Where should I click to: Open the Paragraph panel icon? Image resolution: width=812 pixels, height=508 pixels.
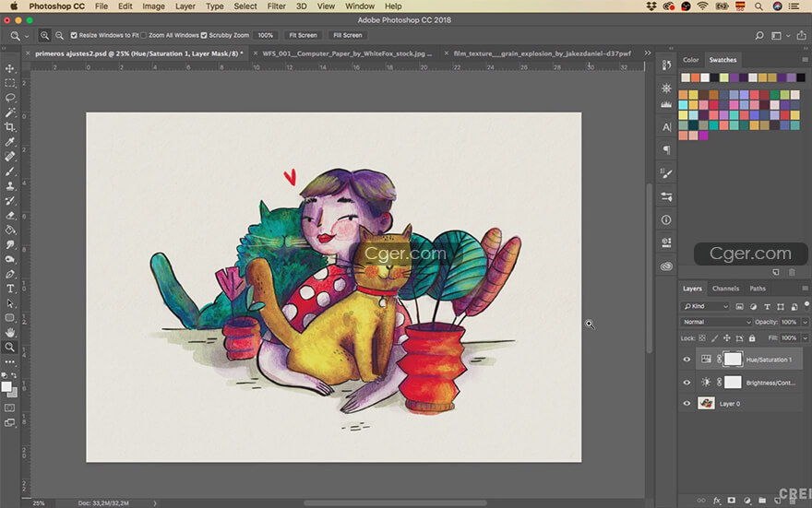pyautogui.click(x=666, y=150)
